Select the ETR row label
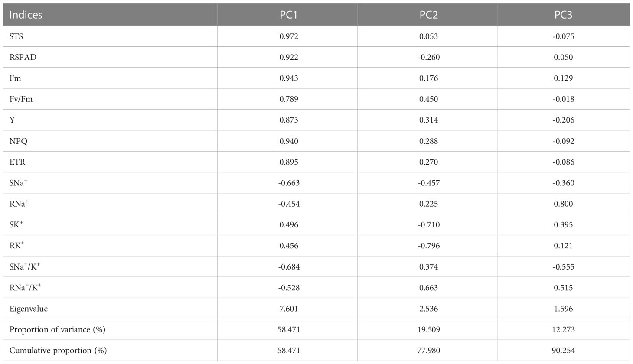633x364 pixels. coord(17,162)
